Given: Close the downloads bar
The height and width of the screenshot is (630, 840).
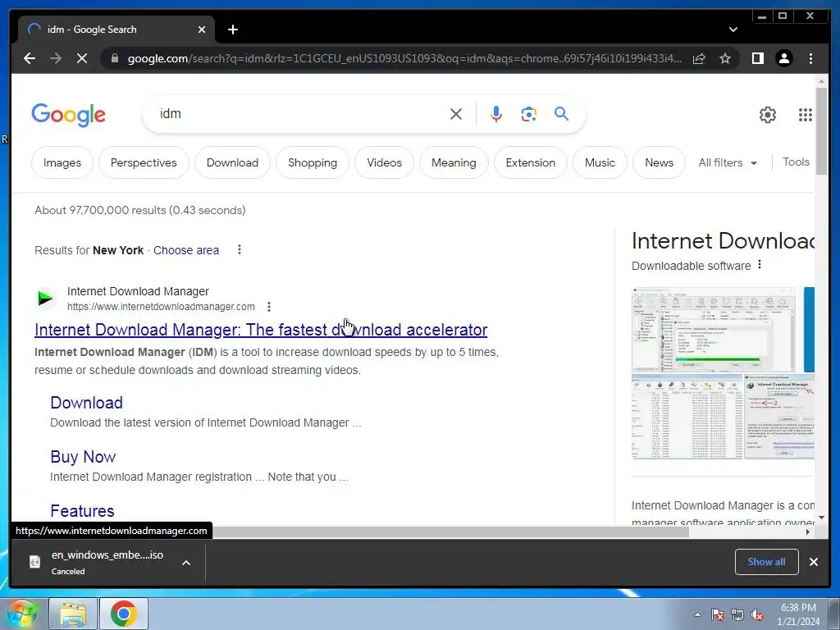Looking at the screenshot, I should coord(813,561).
